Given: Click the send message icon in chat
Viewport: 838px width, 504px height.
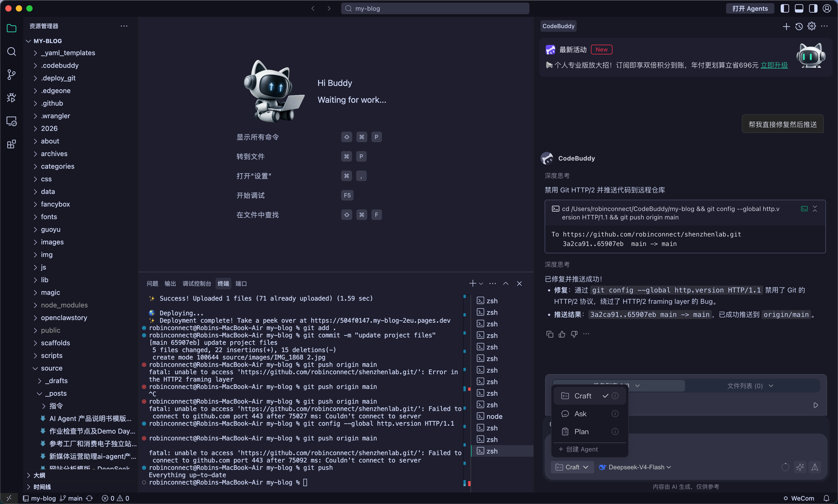Looking at the screenshot, I should click(x=815, y=467).
